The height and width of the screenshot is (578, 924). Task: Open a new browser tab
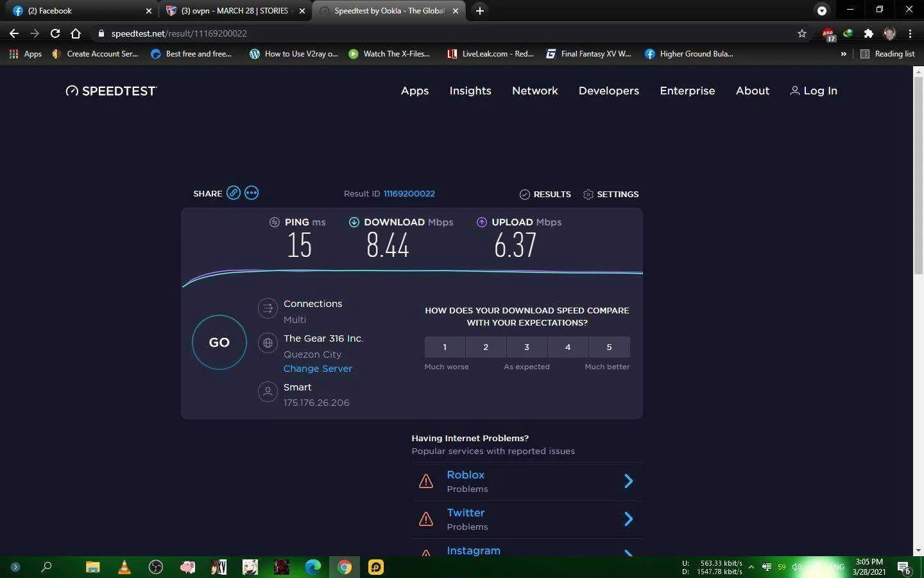(480, 10)
